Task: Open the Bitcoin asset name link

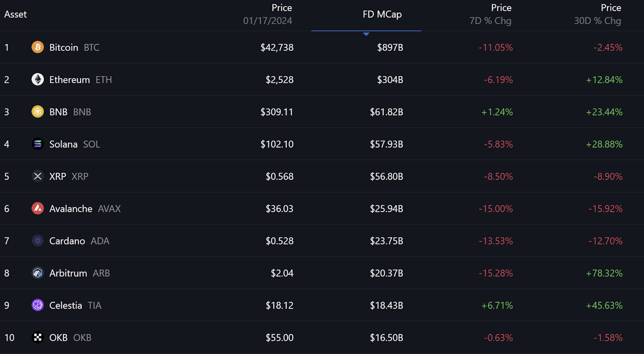Action: [x=64, y=48]
